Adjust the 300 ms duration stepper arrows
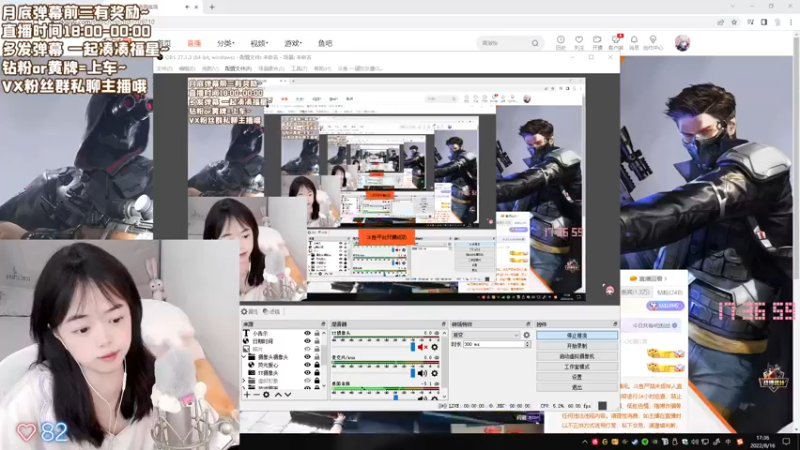 click(x=528, y=344)
